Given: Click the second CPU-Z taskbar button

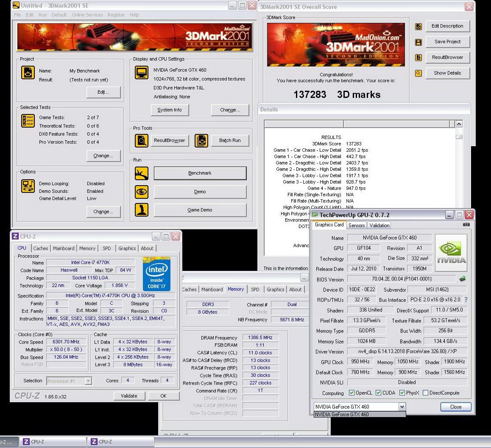Looking at the screenshot, I should pos(120,442).
